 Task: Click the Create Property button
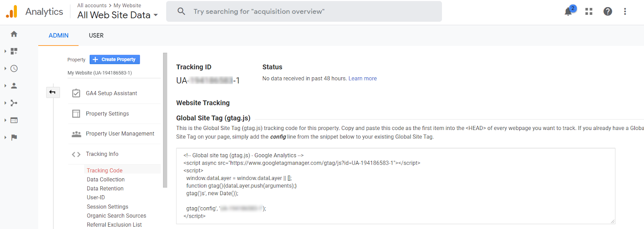115,60
